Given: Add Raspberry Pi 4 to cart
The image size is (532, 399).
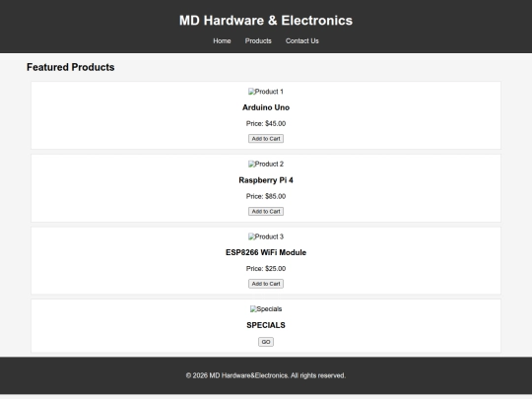Looking at the screenshot, I should (x=266, y=212).
